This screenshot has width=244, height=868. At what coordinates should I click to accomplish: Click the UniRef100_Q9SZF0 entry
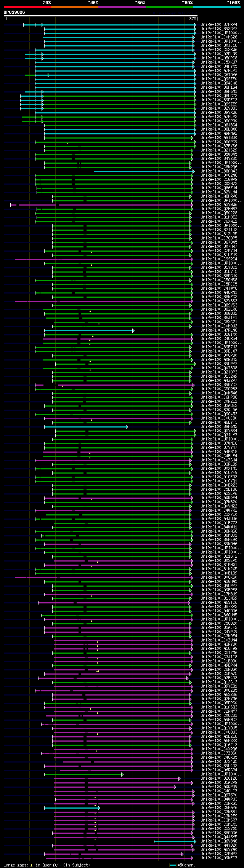click(x=219, y=79)
